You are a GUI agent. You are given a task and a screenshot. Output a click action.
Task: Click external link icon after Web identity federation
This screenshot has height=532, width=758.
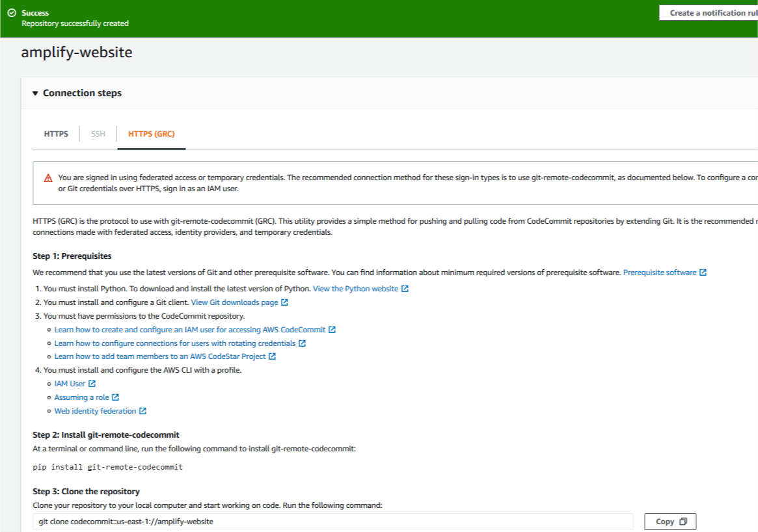click(x=142, y=411)
